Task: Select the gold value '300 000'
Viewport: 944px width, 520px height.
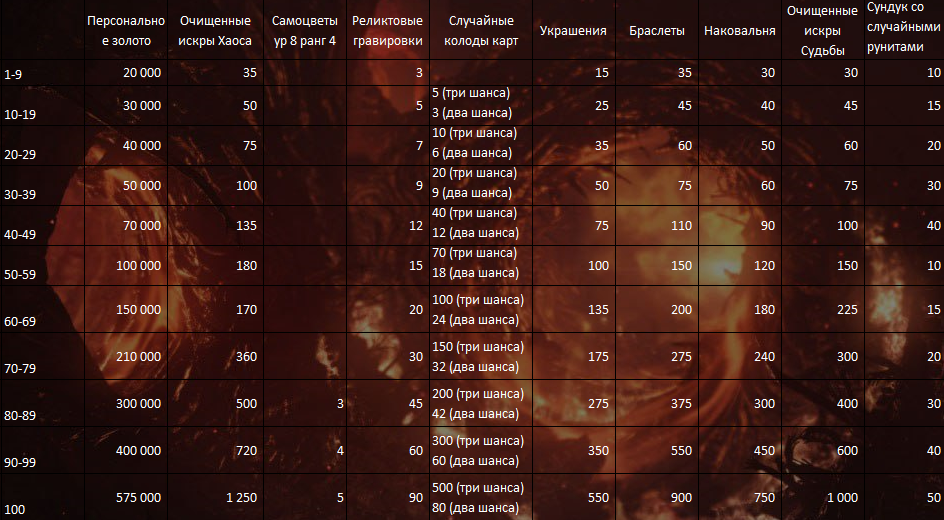Action: tap(138, 403)
